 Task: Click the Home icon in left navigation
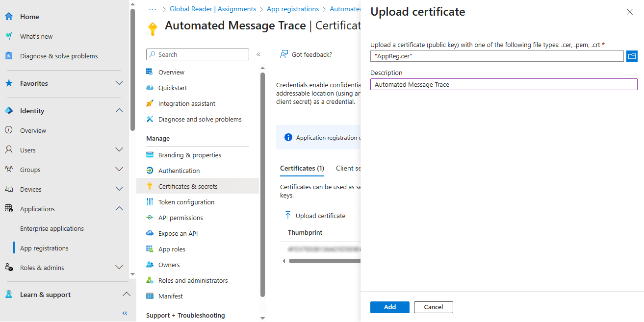pos(9,17)
